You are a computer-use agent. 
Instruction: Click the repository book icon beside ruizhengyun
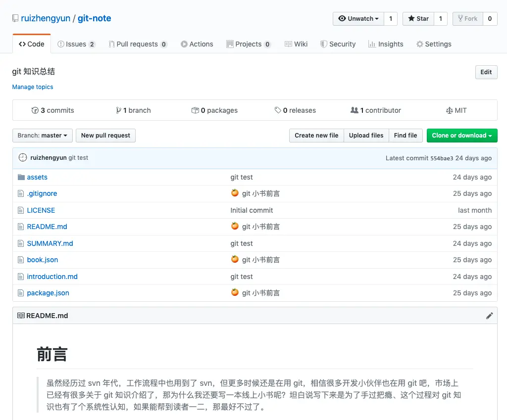click(15, 18)
